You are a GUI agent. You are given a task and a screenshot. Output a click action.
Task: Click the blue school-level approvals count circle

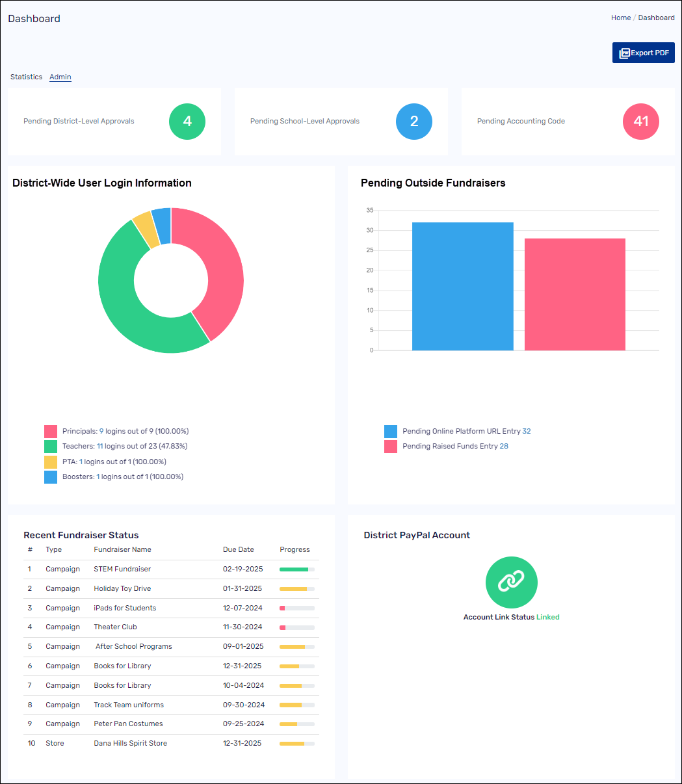pos(414,122)
